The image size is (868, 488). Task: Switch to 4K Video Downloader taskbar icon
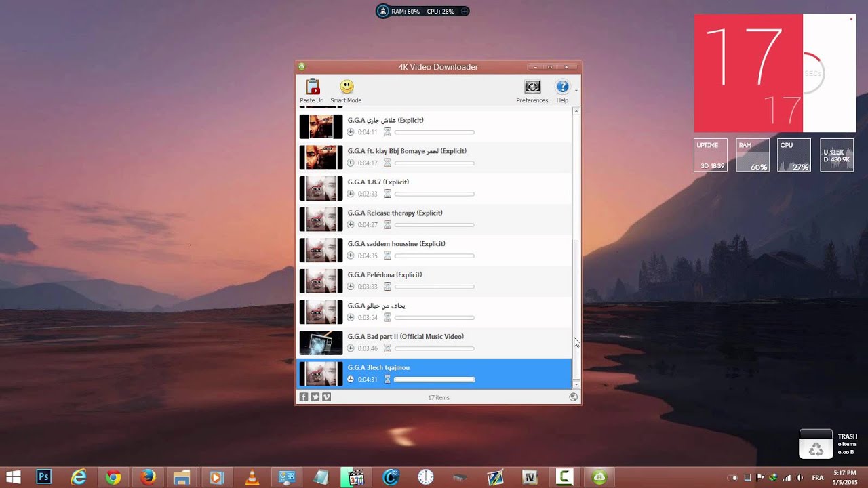(x=599, y=477)
